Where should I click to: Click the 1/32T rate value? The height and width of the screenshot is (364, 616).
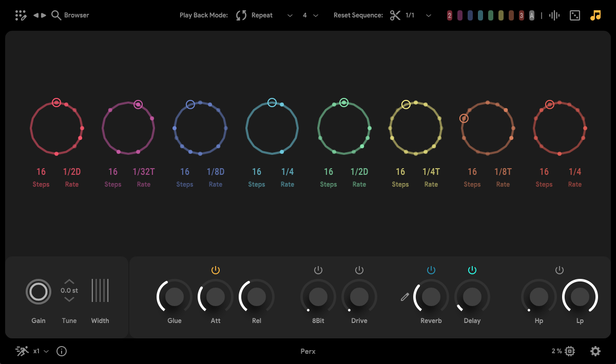click(x=144, y=172)
